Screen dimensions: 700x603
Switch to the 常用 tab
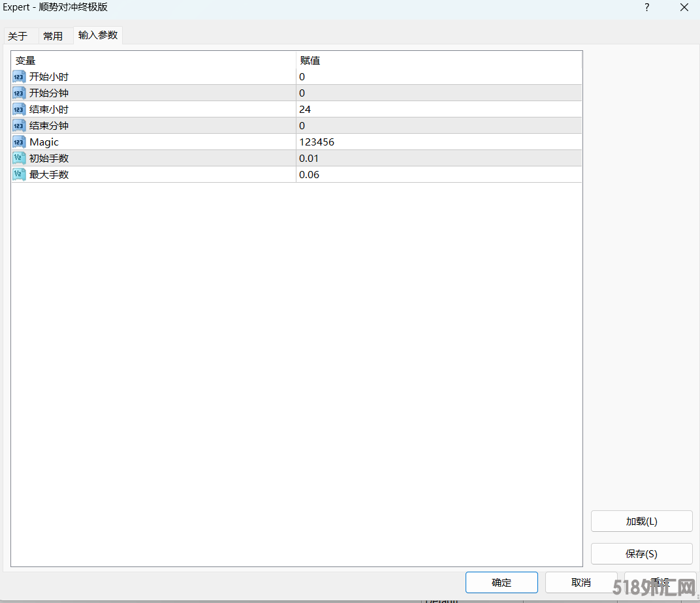tap(53, 36)
